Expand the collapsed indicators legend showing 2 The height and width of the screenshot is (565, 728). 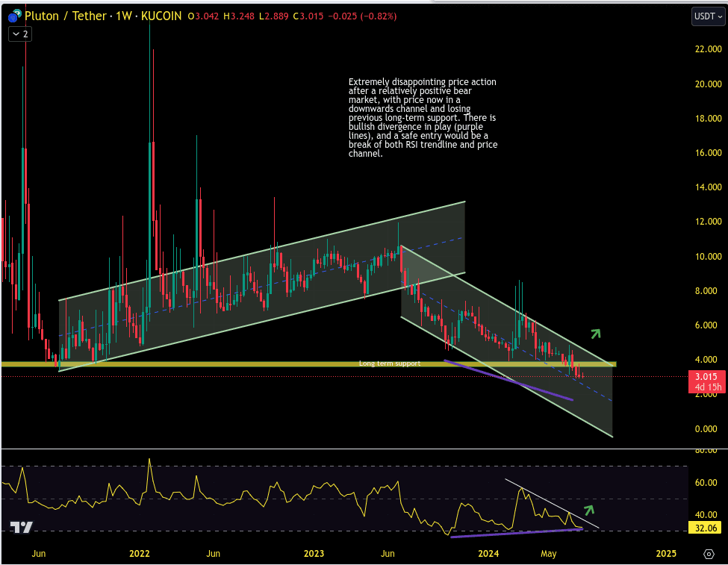[x=20, y=34]
